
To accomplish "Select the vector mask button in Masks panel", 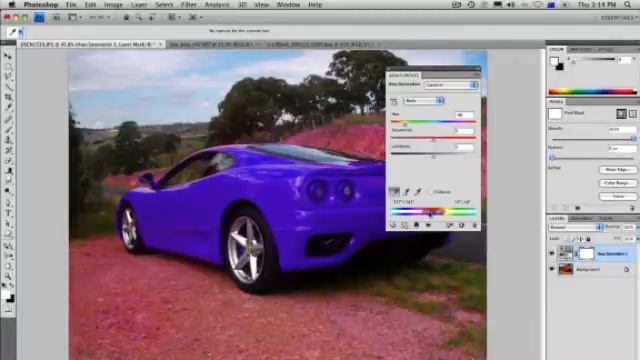I will (633, 114).
